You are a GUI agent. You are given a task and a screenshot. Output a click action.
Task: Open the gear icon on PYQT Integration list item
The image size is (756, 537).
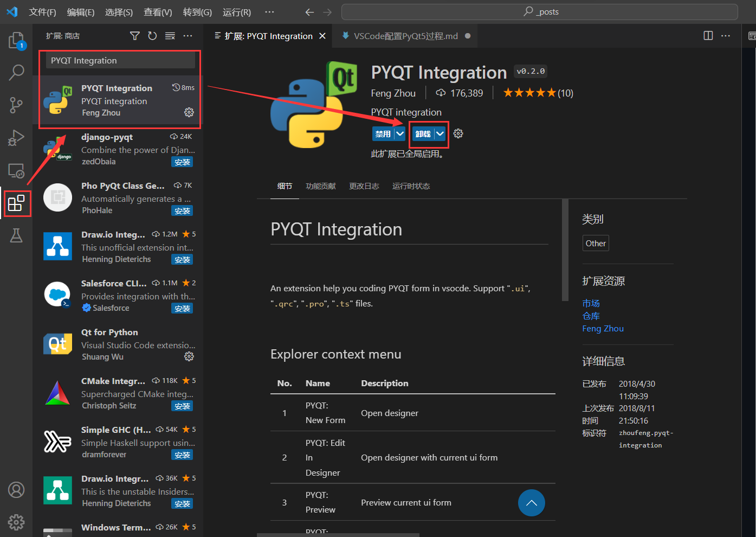pos(189,112)
